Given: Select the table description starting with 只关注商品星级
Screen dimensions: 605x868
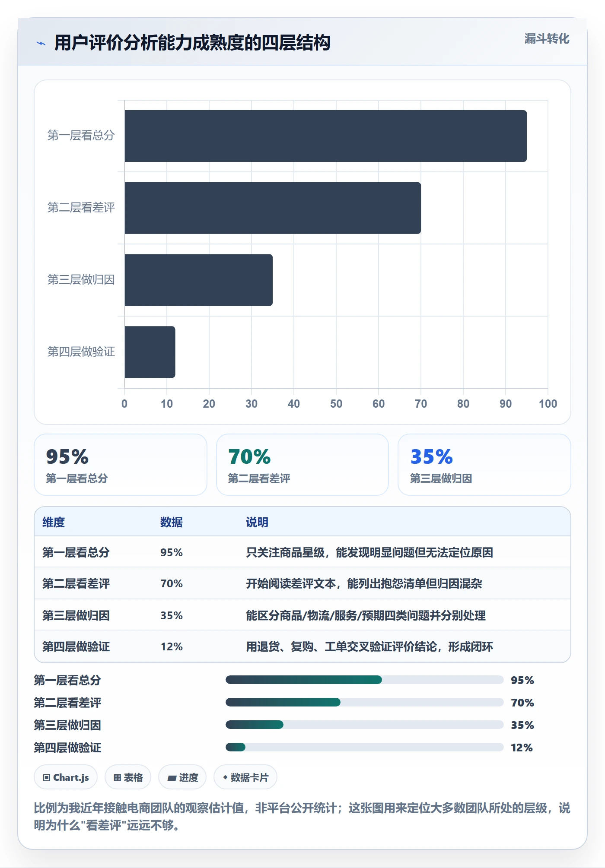Looking at the screenshot, I should (x=369, y=552).
